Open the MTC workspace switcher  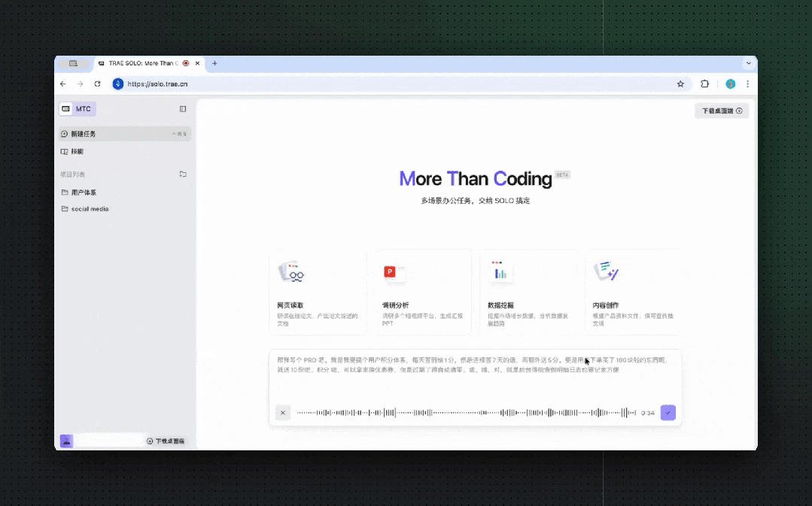(78, 109)
